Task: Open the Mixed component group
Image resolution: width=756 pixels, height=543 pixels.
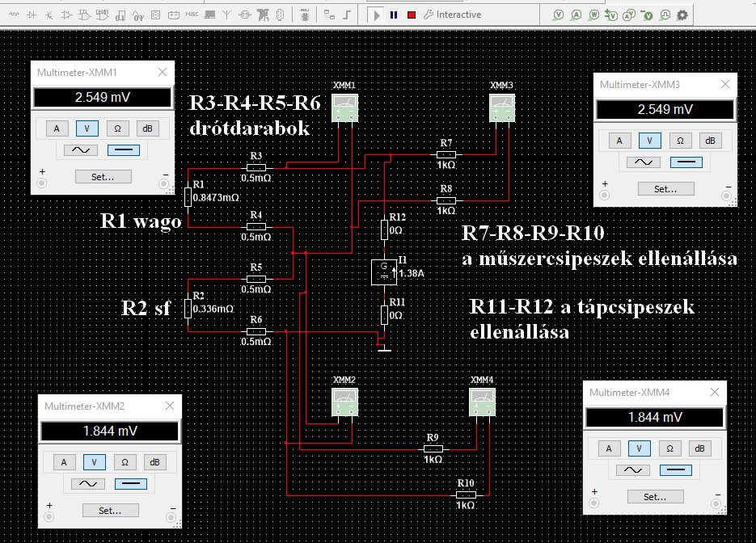Action: coord(138,15)
